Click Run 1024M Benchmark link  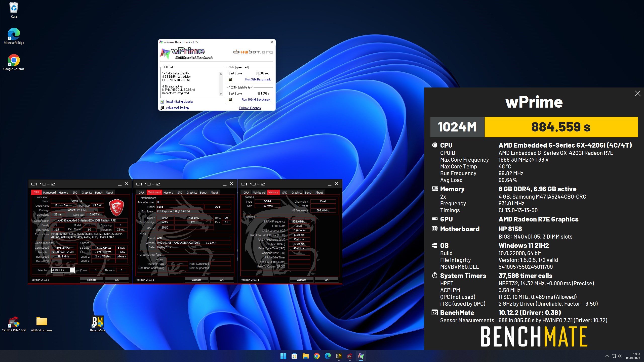tap(256, 100)
